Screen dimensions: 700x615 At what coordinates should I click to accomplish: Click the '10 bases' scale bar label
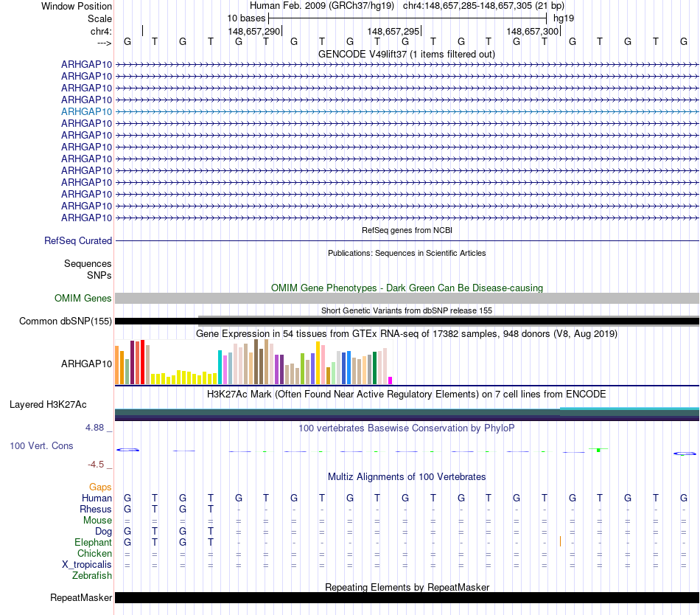tap(246, 18)
